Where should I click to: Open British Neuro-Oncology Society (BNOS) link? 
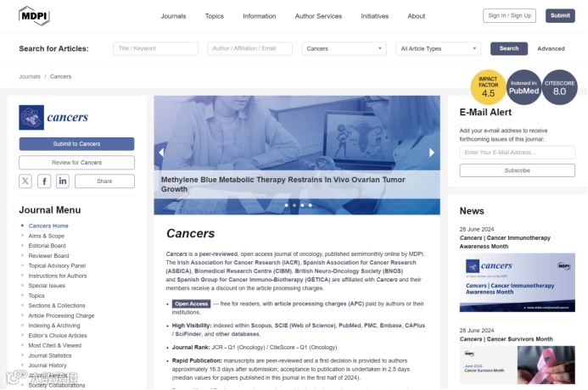(x=349, y=271)
